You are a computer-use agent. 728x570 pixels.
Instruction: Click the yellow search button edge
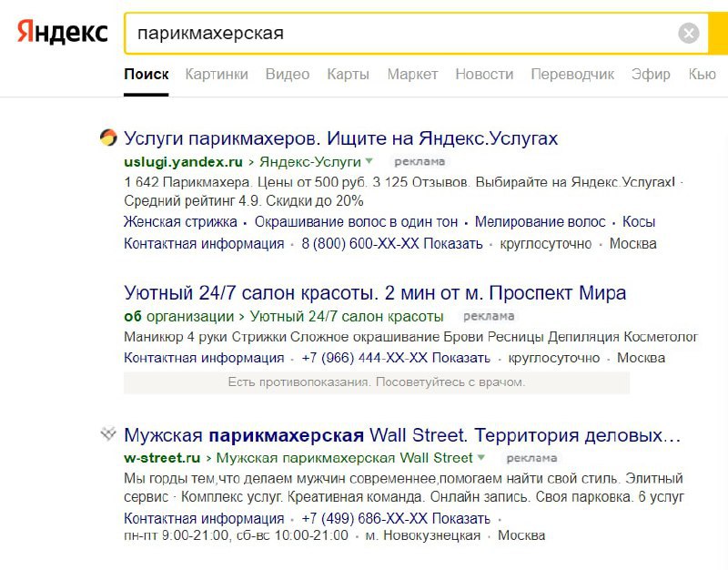pyautogui.click(x=718, y=33)
